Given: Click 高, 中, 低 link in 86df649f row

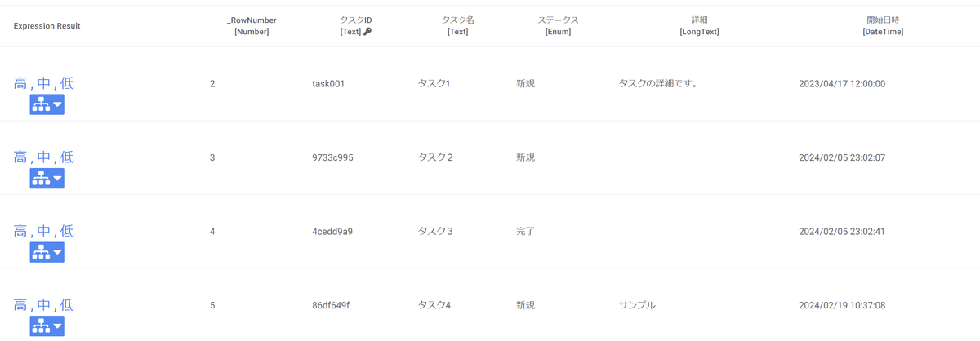Looking at the screenshot, I should point(43,305).
